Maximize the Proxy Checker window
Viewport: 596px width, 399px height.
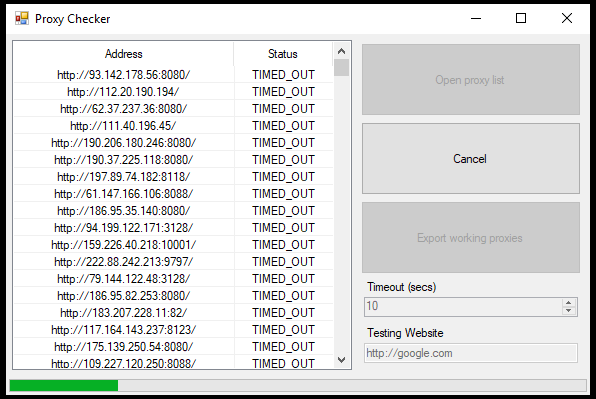pos(521,18)
